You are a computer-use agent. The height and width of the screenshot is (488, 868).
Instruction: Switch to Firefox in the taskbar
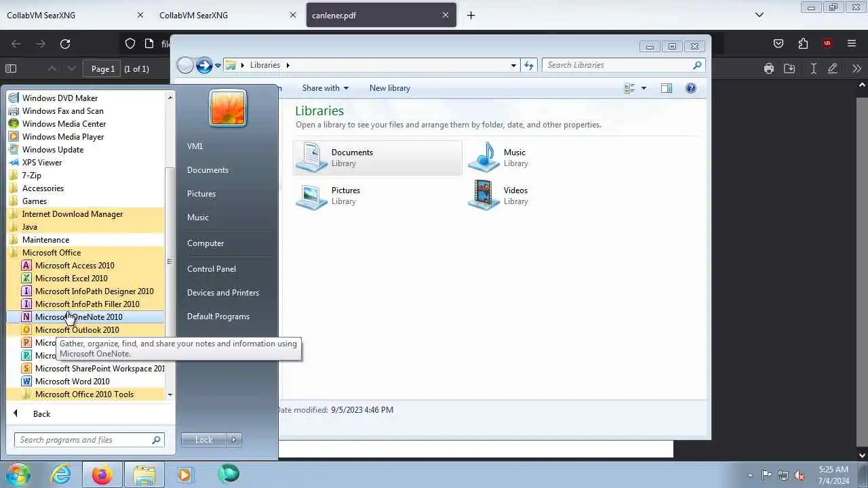[102, 474]
